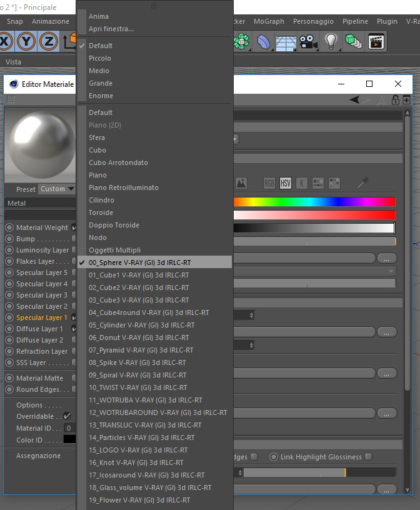The image size is (420, 510).
Task: Switch color mode to RGB
Action: (x=269, y=183)
